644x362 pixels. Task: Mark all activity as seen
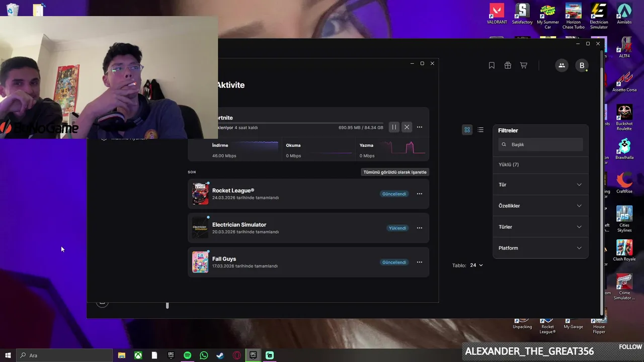click(x=395, y=172)
